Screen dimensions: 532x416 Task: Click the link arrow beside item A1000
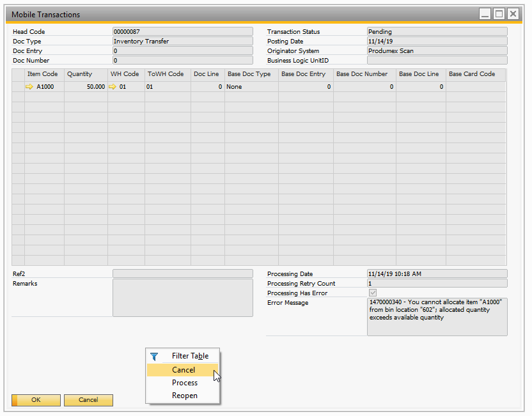(x=29, y=86)
